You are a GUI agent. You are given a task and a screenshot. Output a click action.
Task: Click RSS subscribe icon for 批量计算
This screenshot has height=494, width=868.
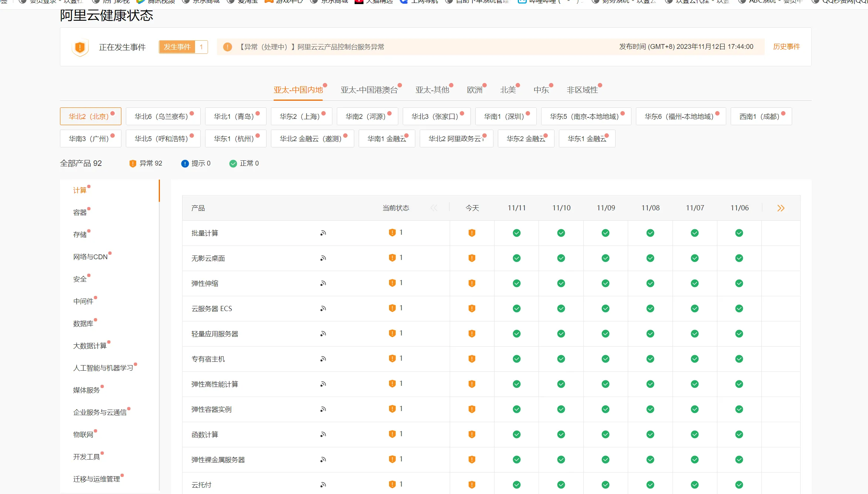[x=323, y=233]
